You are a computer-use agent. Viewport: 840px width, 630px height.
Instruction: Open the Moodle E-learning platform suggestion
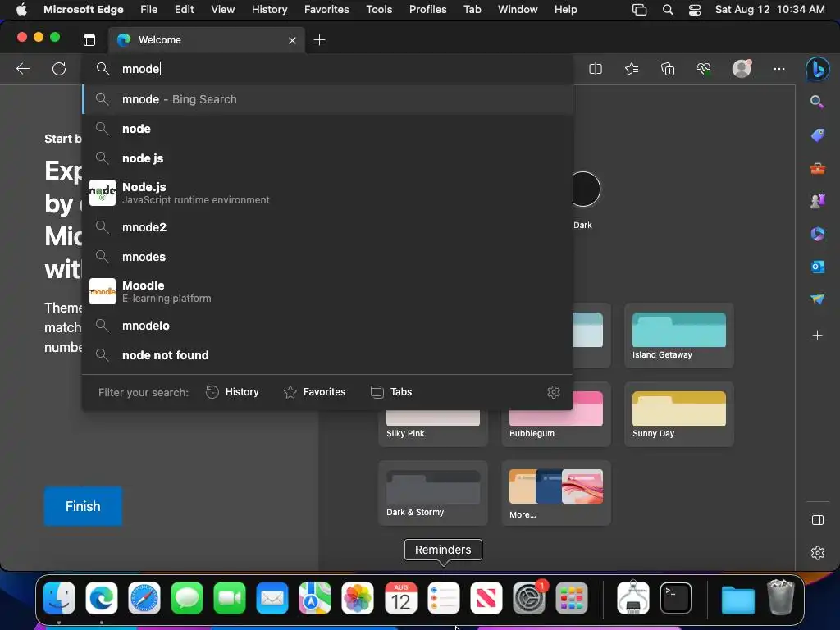pyautogui.click(x=327, y=291)
